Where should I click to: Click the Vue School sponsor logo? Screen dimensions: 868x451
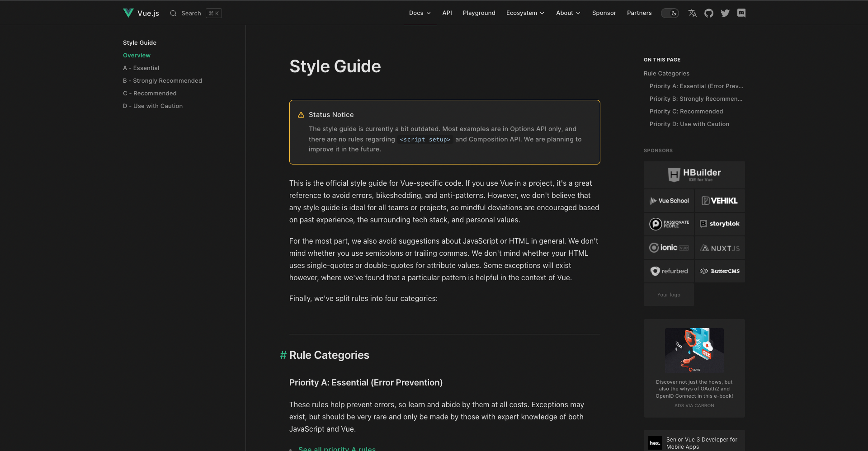pos(669,201)
